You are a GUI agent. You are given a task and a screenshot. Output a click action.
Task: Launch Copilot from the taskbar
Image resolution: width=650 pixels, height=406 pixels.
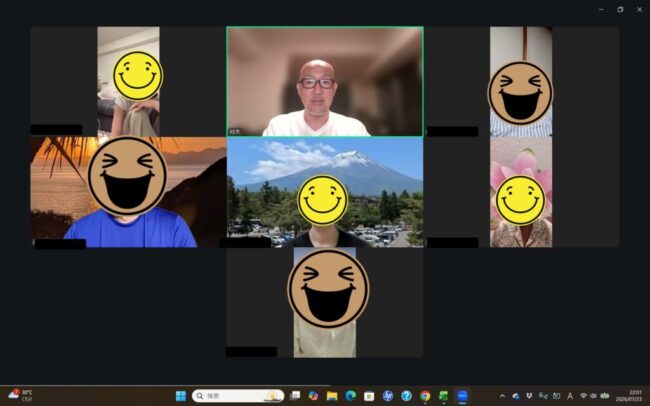click(313, 396)
